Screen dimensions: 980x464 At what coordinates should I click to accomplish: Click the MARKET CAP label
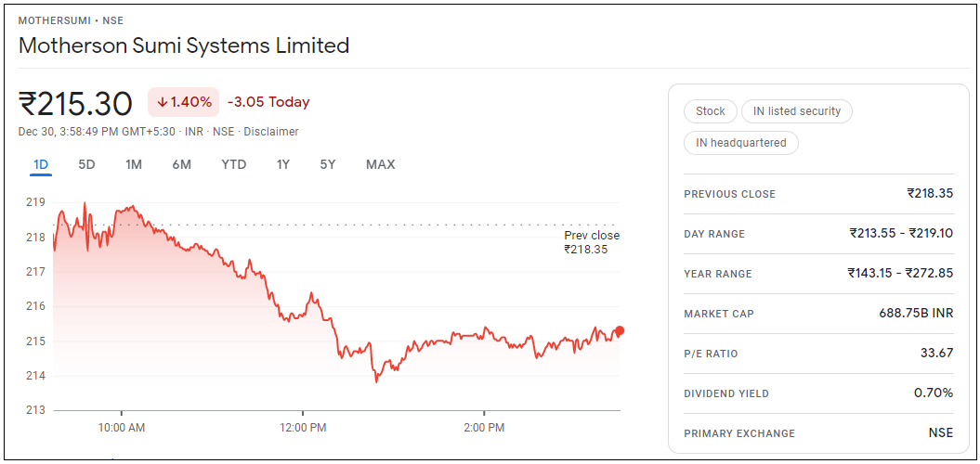click(719, 314)
